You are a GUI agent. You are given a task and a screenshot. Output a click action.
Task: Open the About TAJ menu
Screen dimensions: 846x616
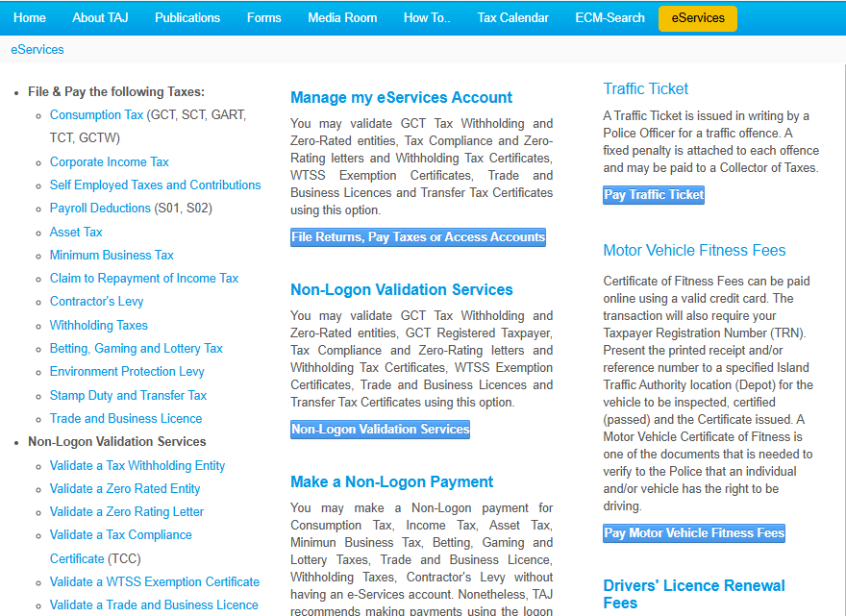coord(101,18)
